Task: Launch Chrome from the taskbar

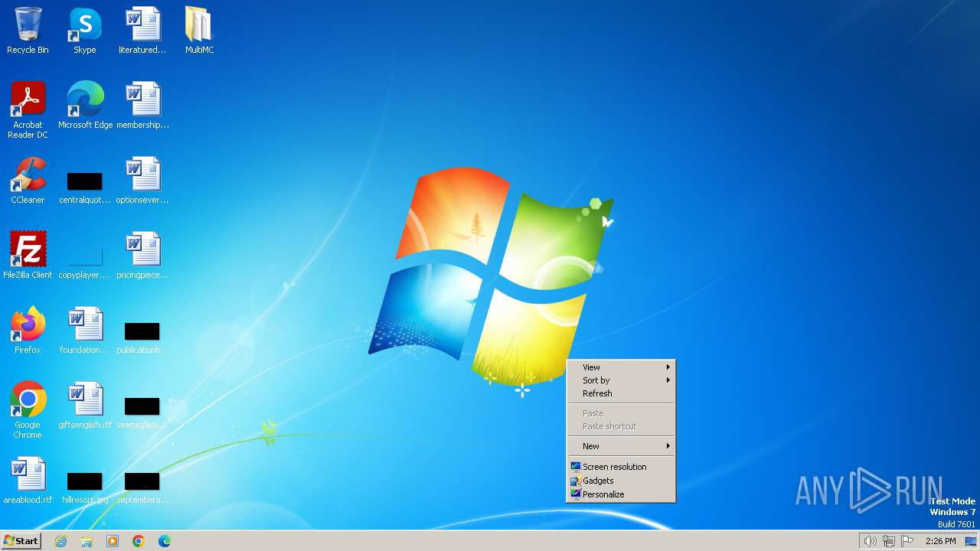Action: [139, 541]
